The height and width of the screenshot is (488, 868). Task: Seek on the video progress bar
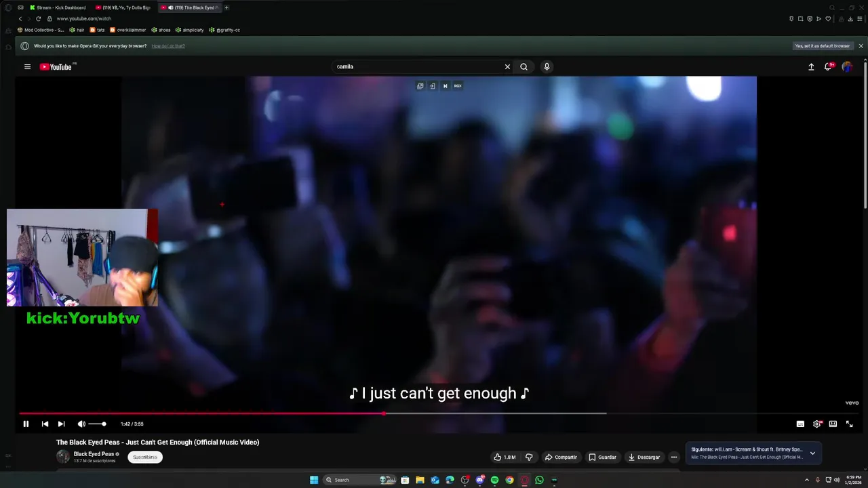click(439, 413)
